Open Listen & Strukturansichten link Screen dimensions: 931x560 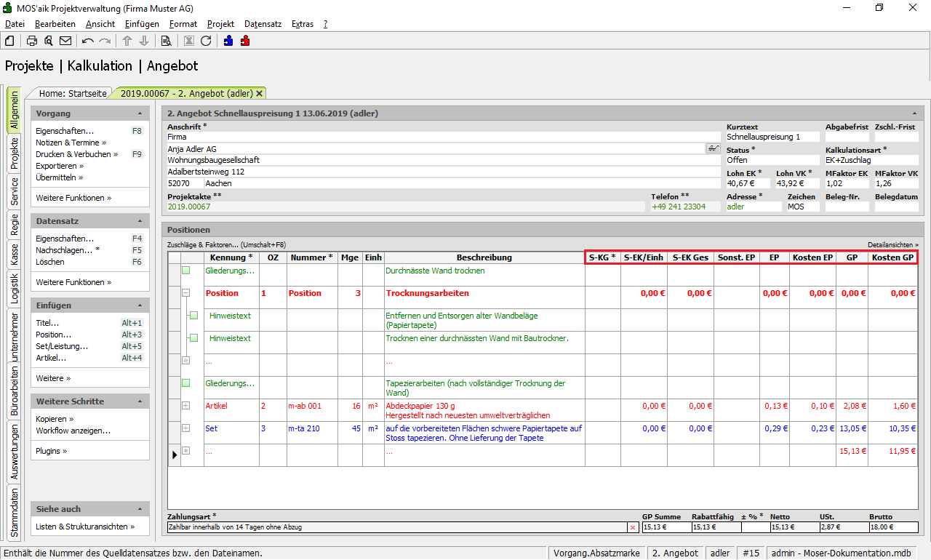click(82, 527)
